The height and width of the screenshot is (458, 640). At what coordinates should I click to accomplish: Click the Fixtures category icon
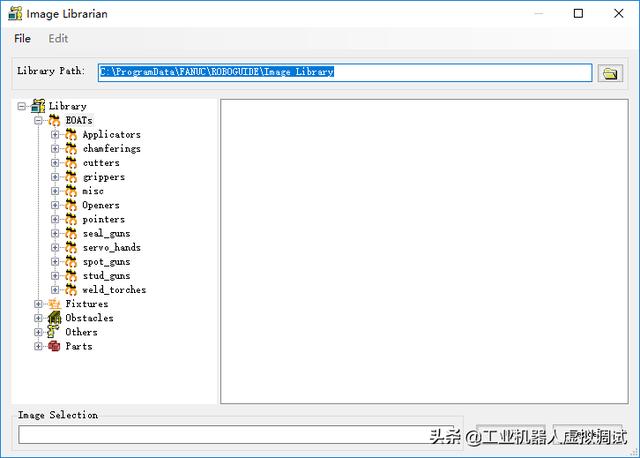click(54, 304)
